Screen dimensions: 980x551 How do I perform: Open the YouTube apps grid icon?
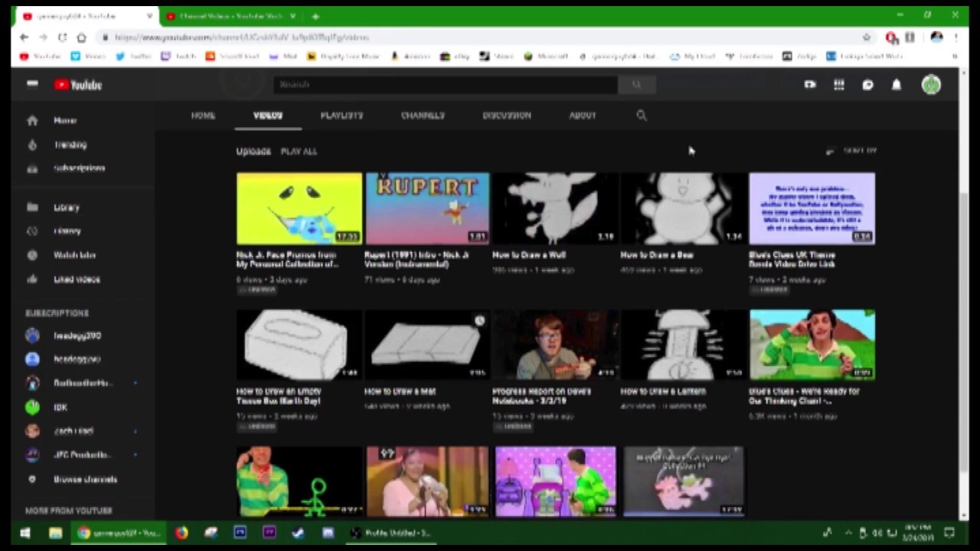839,85
